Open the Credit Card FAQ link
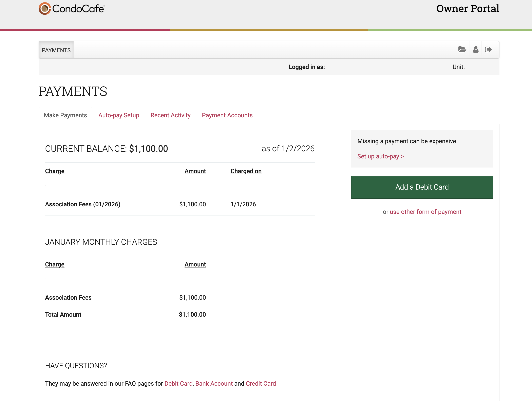Viewport: 532px width, 401px height. 261,383
